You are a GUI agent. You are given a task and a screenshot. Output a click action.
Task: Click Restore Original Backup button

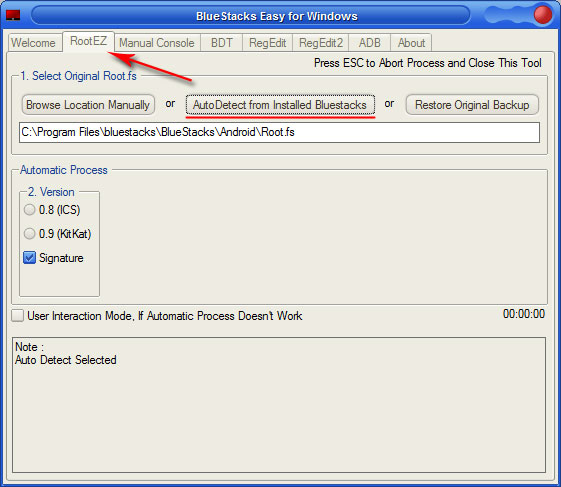472,105
